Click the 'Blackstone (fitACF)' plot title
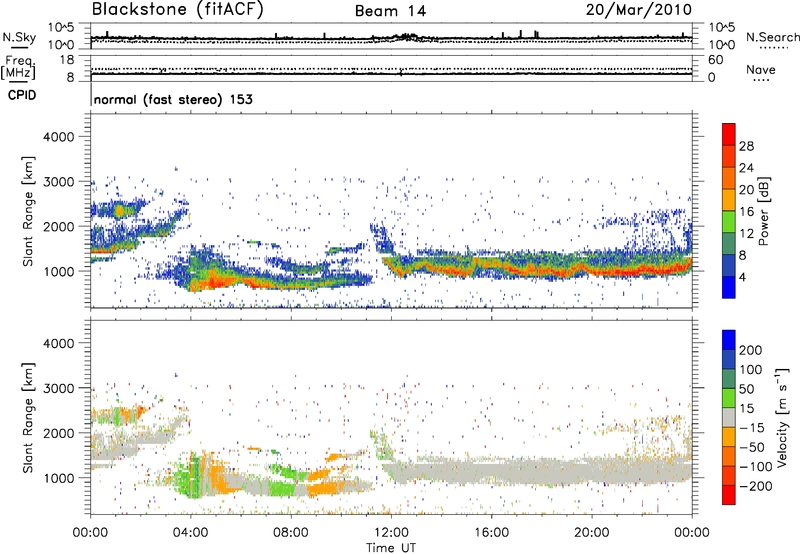This screenshot has height=554, width=800. [x=178, y=10]
